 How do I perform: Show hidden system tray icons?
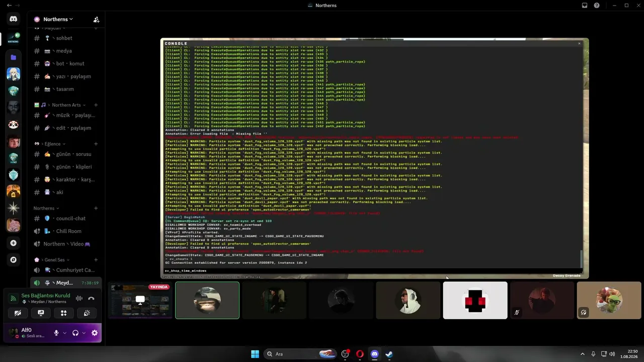point(583,354)
